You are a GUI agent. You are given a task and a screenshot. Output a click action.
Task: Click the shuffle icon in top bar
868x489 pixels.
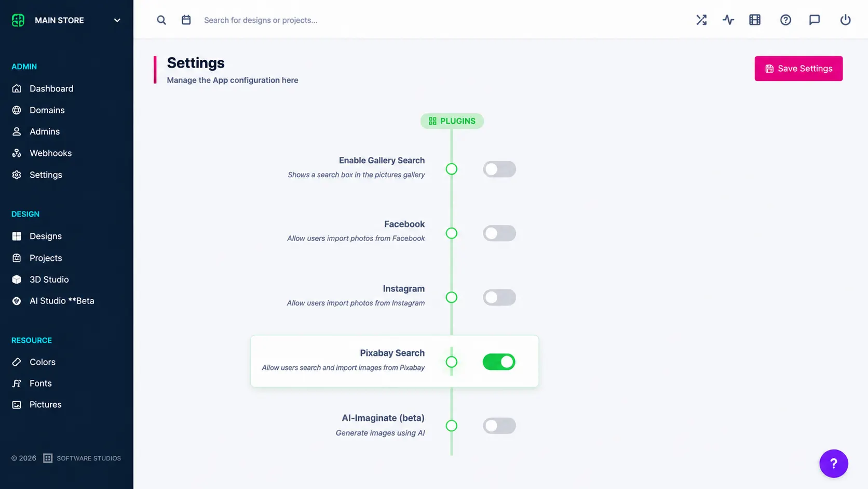(x=701, y=20)
